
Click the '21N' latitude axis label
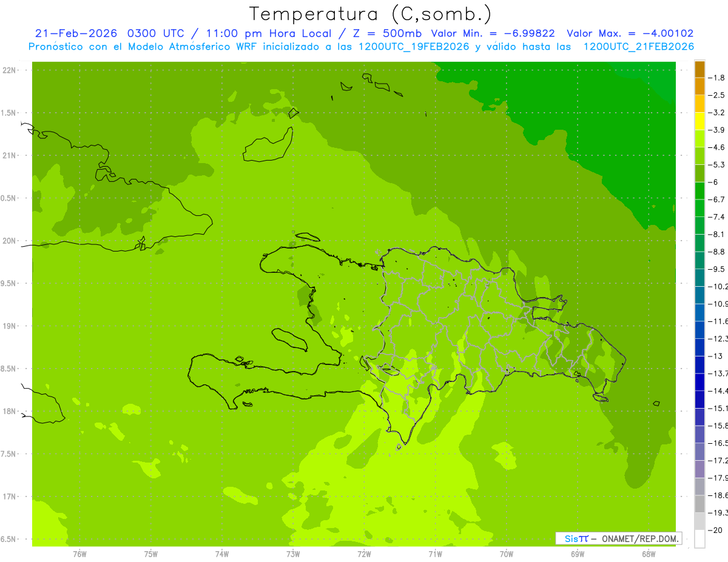[x=9, y=155]
